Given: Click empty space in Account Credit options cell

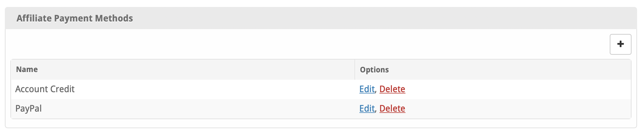Looking at the screenshot, I should coord(519,89).
